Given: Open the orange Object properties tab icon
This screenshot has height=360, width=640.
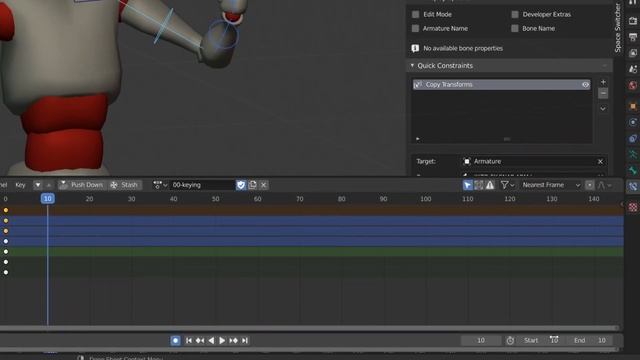Looking at the screenshot, I should tap(633, 106).
